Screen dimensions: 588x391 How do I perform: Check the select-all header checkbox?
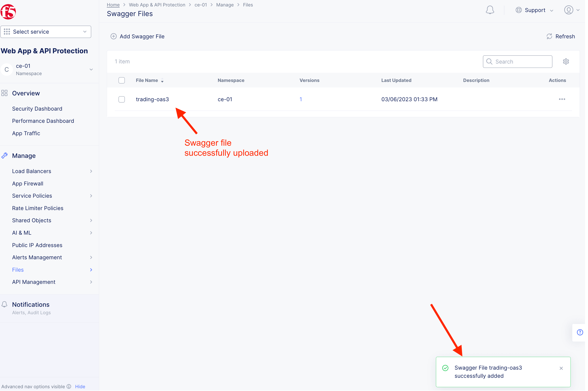coord(121,80)
